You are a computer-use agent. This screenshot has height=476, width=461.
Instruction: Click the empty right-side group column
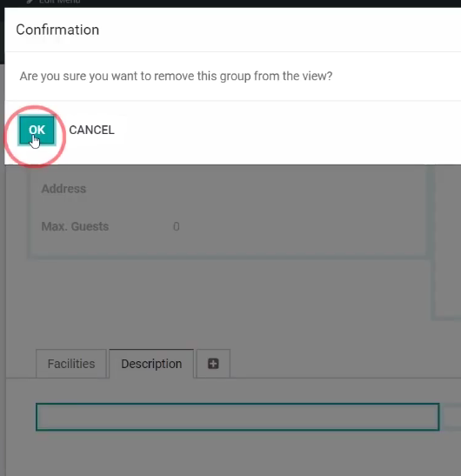point(447,241)
